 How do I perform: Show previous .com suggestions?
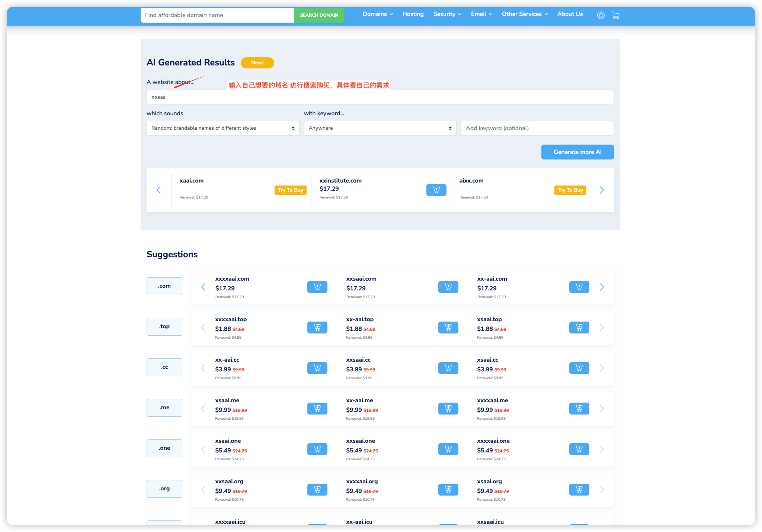click(203, 287)
